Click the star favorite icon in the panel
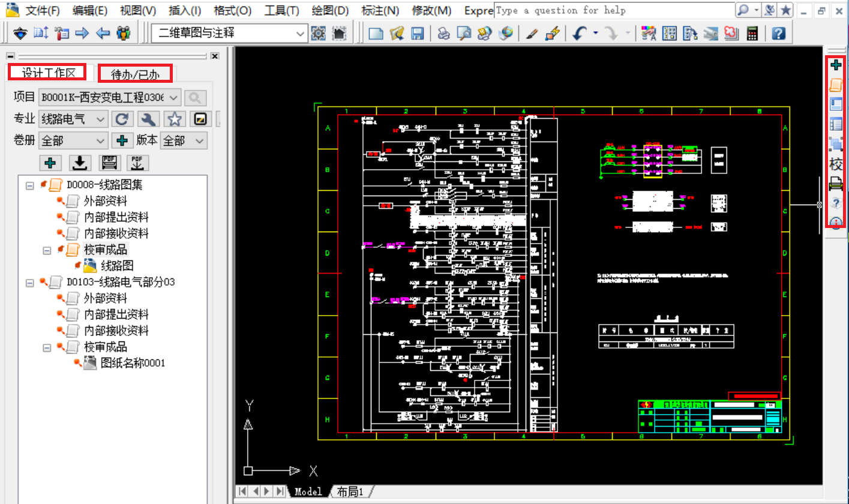Image resolution: width=849 pixels, height=504 pixels. click(x=175, y=119)
